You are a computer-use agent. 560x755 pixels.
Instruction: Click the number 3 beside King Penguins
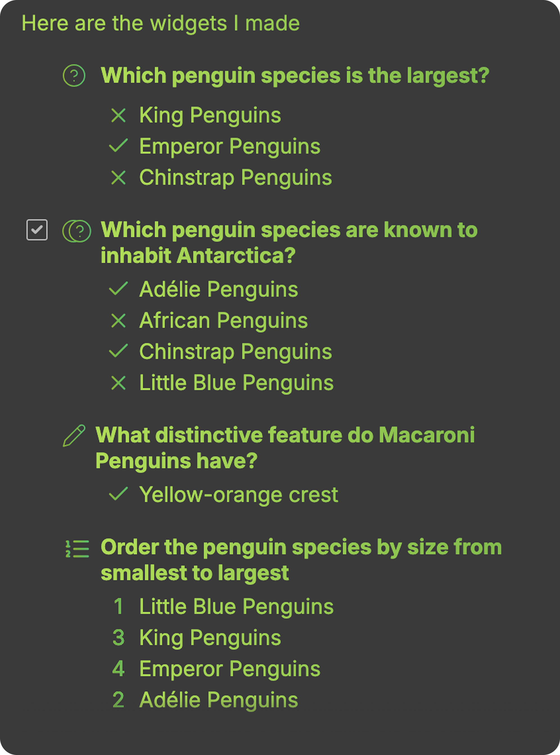click(x=118, y=637)
